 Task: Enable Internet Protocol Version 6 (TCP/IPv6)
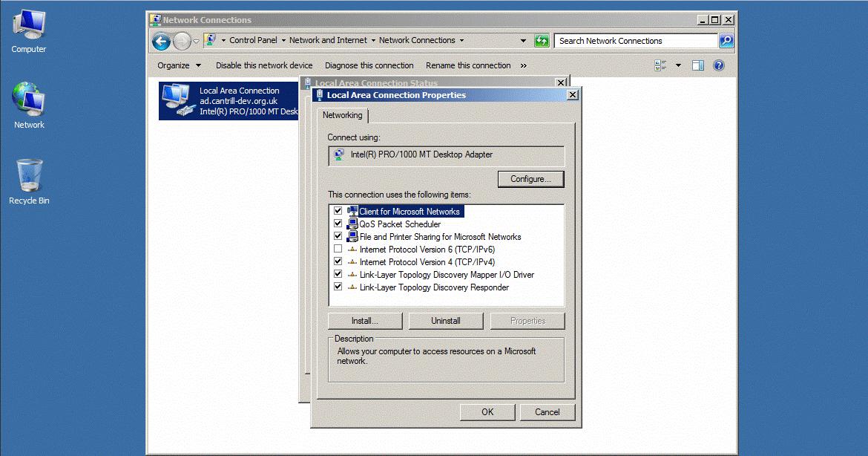(338, 250)
